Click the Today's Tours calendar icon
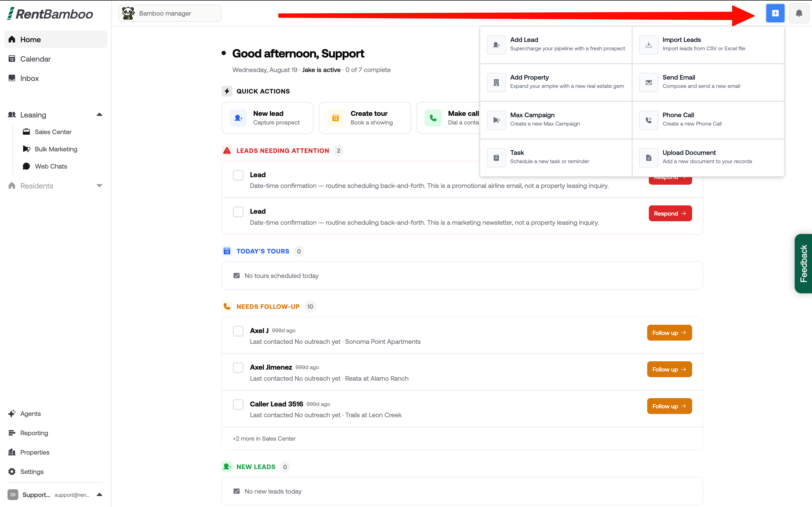Screen dimensions: 812x507 click(227, 251)
